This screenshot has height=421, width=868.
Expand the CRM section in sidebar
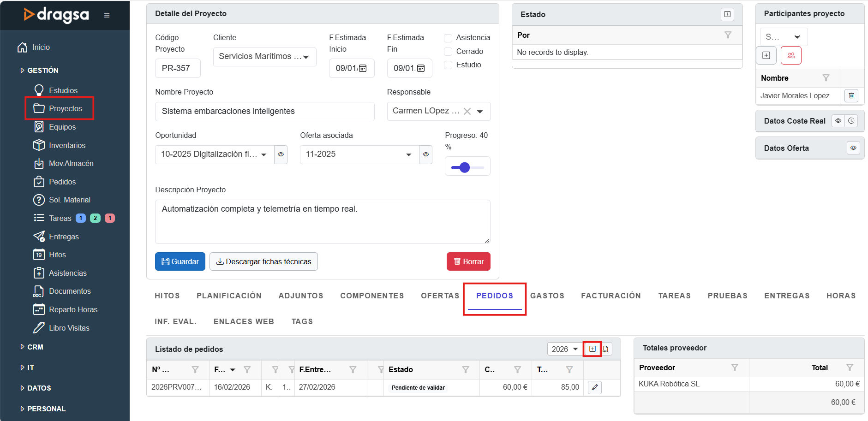[x=35, y=347]
